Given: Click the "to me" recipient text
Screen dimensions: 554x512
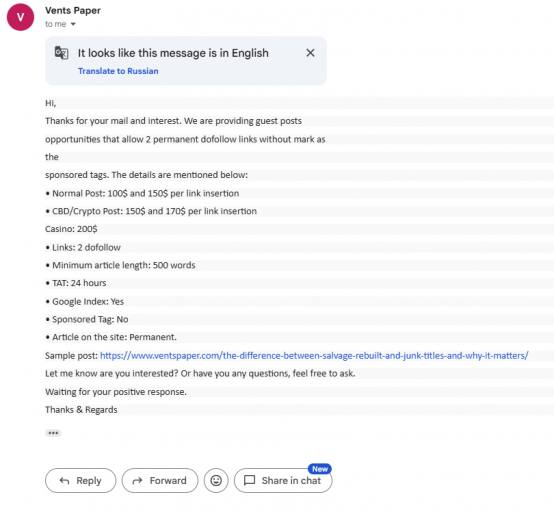Looking at the screenshot, I should [55, 24].
